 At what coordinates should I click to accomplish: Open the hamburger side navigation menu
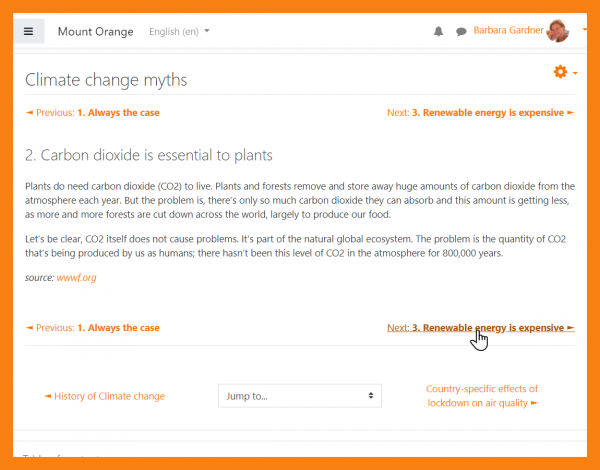pos(28,31)
